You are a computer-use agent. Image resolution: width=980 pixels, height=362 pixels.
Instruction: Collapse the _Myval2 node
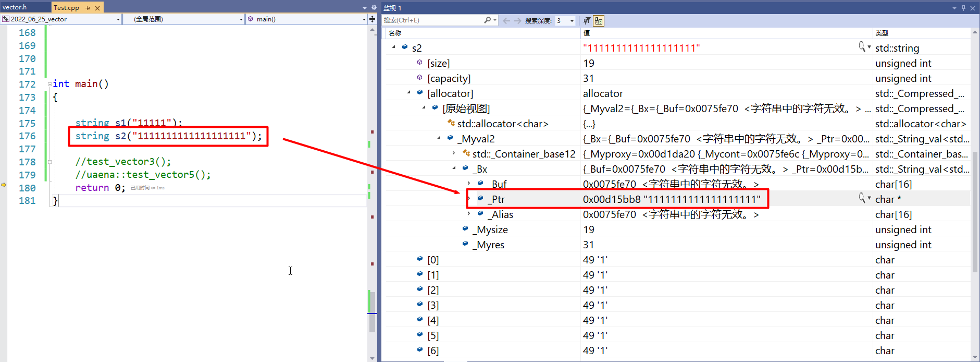[x=439, y=138]
